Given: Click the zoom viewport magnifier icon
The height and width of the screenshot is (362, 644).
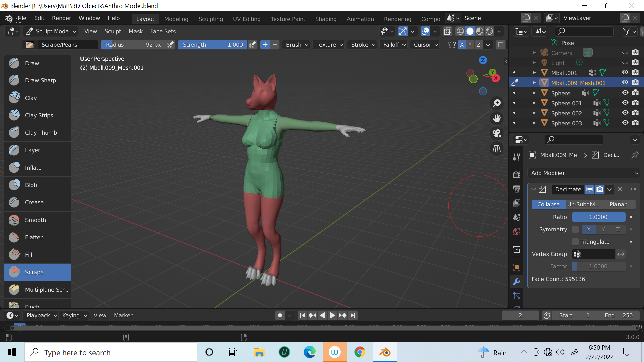Looking at the screenshot, I should [x=497, y=103].
